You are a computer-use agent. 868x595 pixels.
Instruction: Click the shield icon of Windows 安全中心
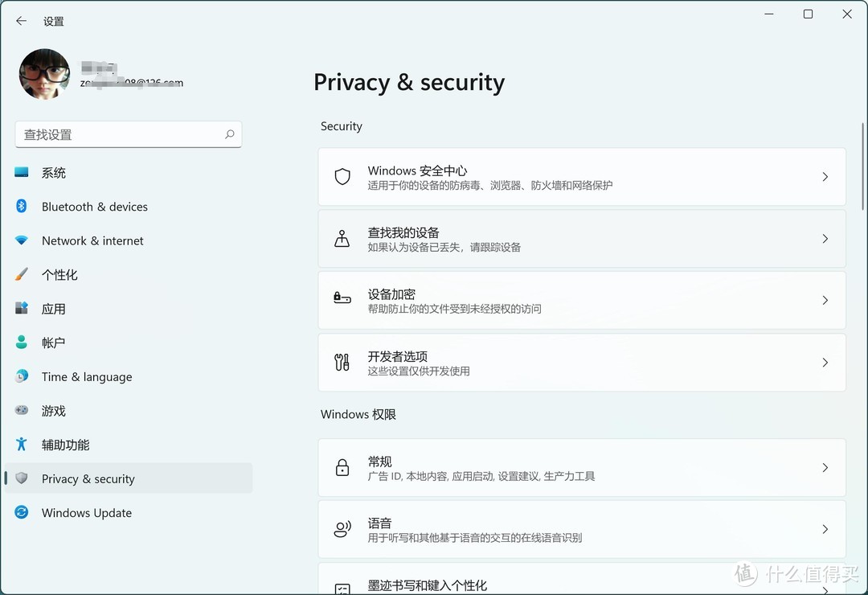(x=342, y=177)
